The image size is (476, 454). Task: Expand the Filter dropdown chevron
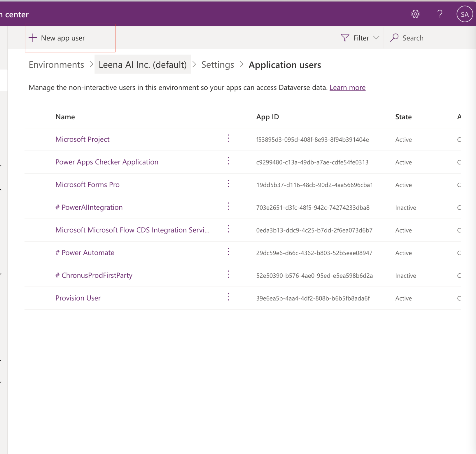[x=376, y=38]
